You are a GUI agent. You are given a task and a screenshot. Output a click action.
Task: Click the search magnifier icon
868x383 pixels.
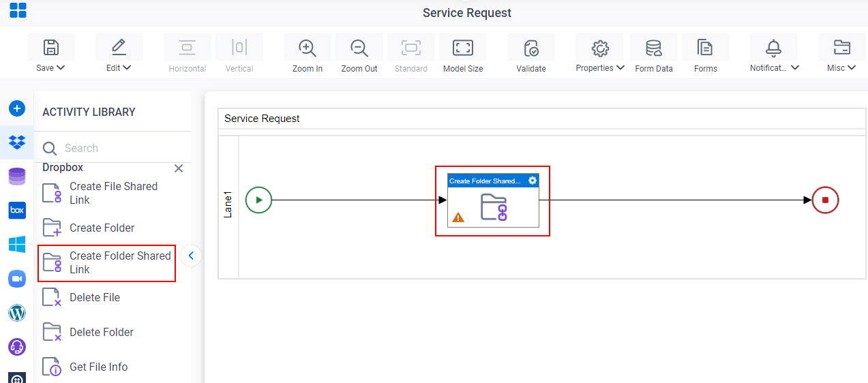pos(50,149)
